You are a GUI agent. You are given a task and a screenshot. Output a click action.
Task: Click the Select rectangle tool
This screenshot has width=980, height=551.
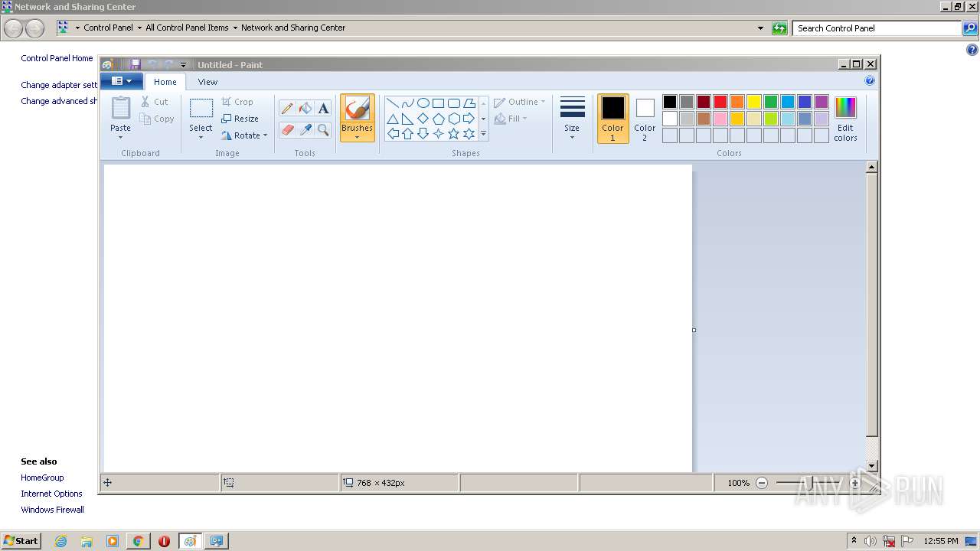201,108
